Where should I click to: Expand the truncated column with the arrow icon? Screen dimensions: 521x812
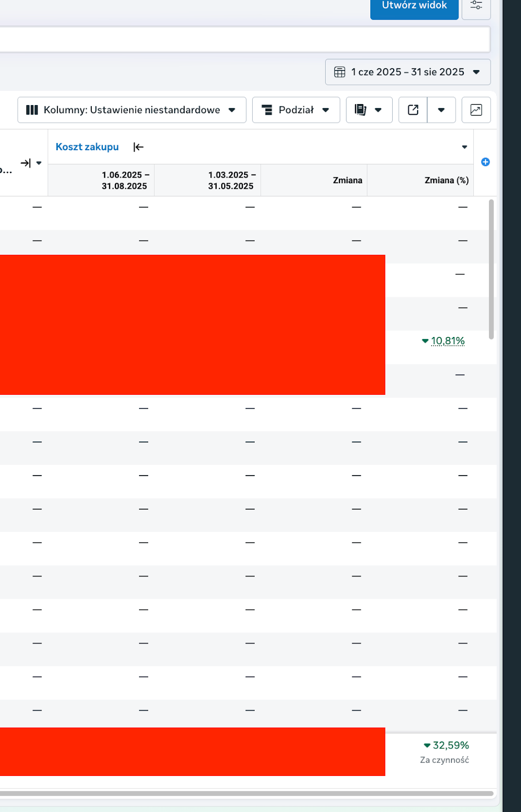[25, 163]
